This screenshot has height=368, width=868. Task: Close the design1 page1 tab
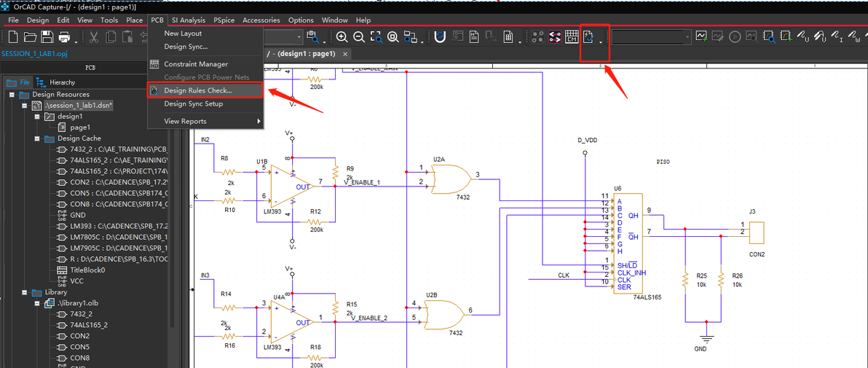pyautogui.click(x=345, y=54)
